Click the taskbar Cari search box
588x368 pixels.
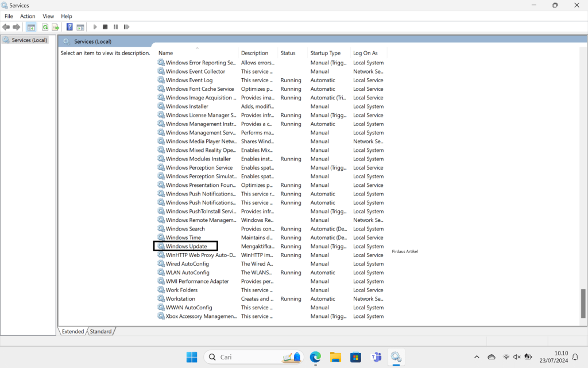254,357
